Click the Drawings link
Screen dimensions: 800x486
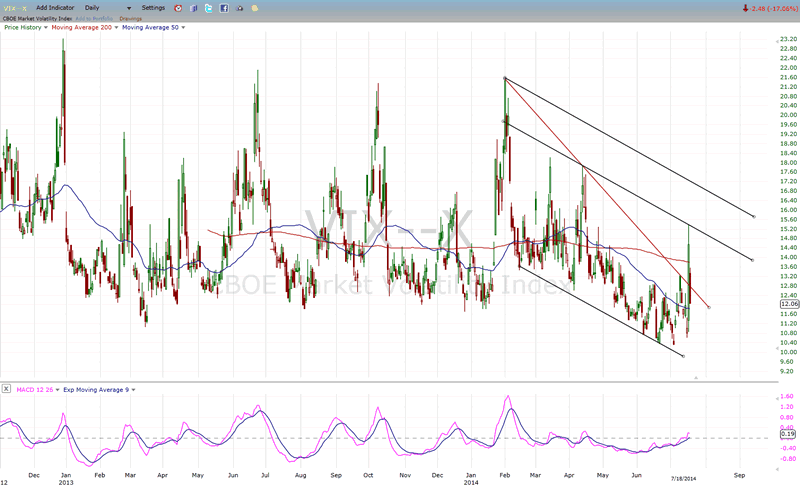tap(131, 17)
